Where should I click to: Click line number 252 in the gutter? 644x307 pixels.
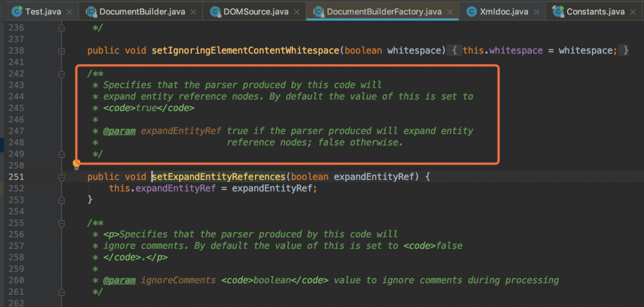point(14,188)
